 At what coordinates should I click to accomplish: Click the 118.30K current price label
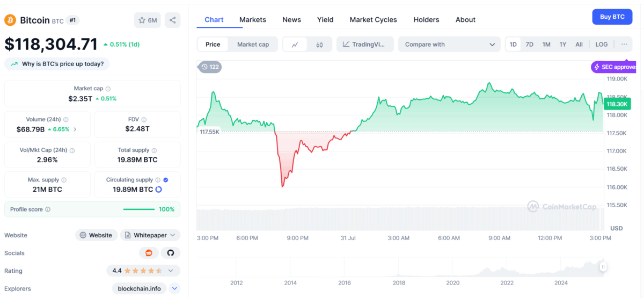[x=616, y=104]
